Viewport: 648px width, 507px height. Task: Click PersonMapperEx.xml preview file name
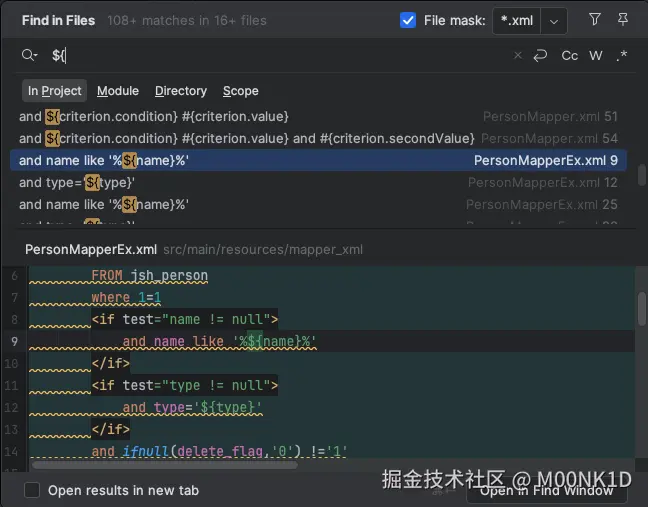[91, 250]
